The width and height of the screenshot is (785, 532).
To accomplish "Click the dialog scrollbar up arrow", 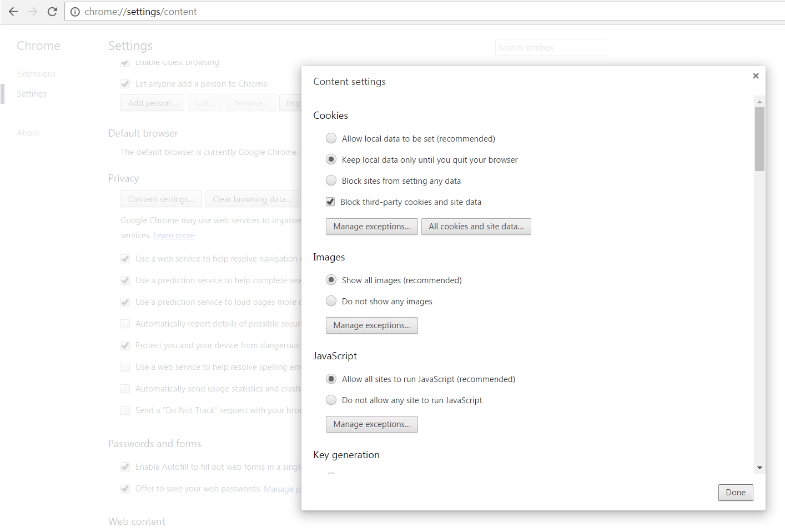I will 759,102.
